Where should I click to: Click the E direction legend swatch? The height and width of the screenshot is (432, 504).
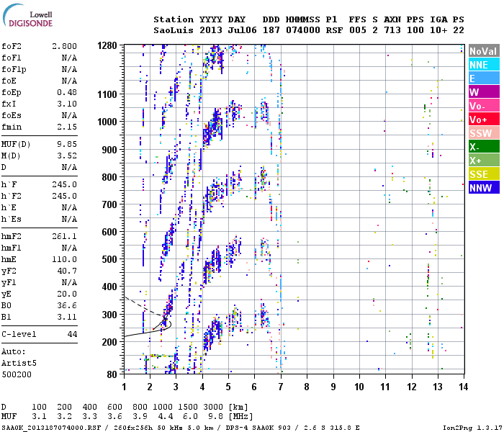[x=484, y=78]
